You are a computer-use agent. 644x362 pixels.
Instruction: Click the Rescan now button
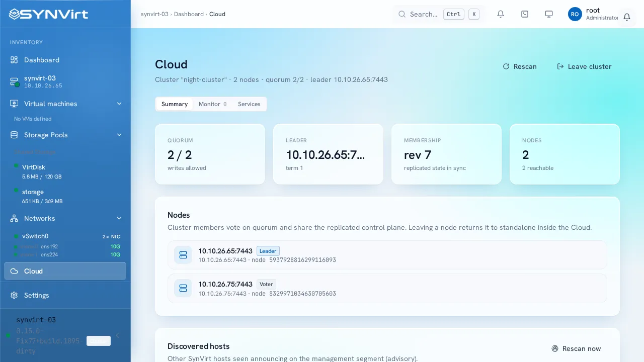coord(576,348)
